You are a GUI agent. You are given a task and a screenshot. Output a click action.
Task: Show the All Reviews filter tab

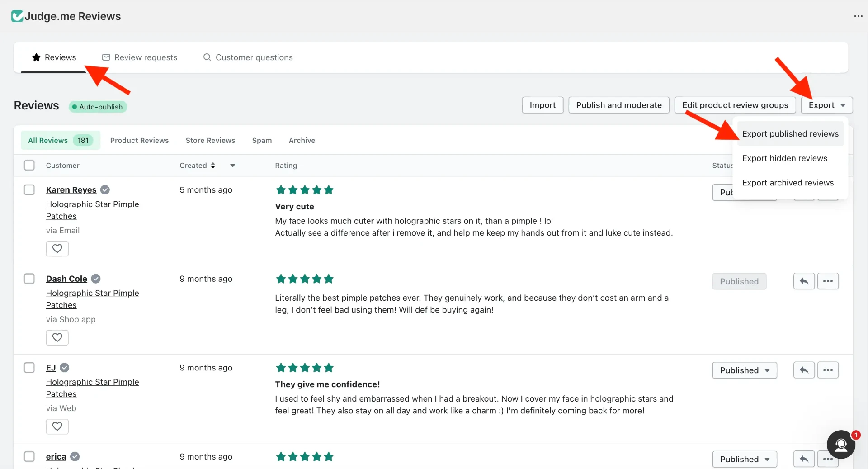click(61, 141)
